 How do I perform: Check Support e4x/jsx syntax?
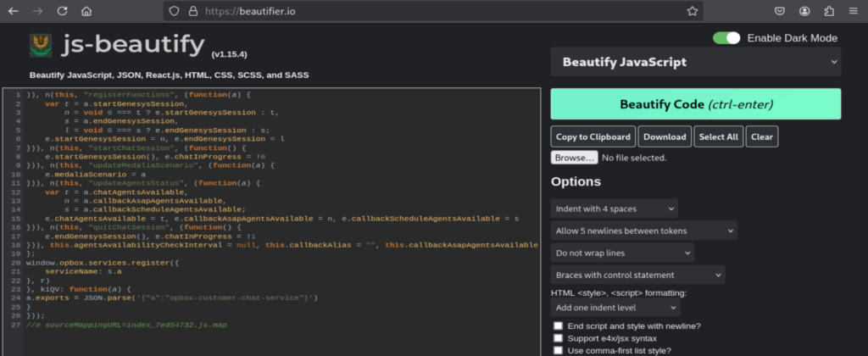(x=558, y=338)
